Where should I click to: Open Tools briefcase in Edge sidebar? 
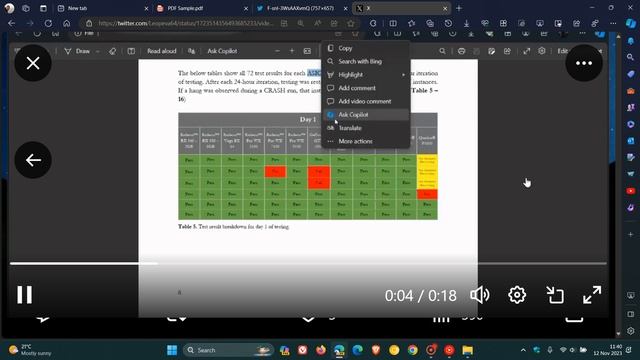631,91
